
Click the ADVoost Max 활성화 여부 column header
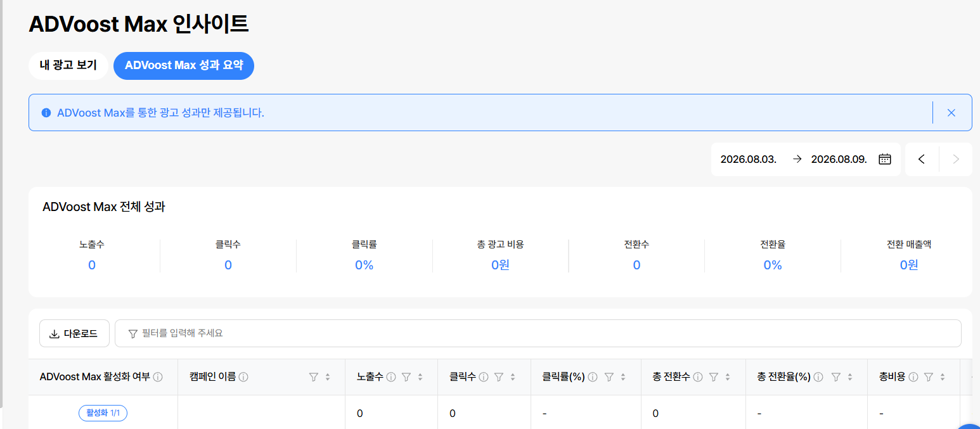(94, 377)
